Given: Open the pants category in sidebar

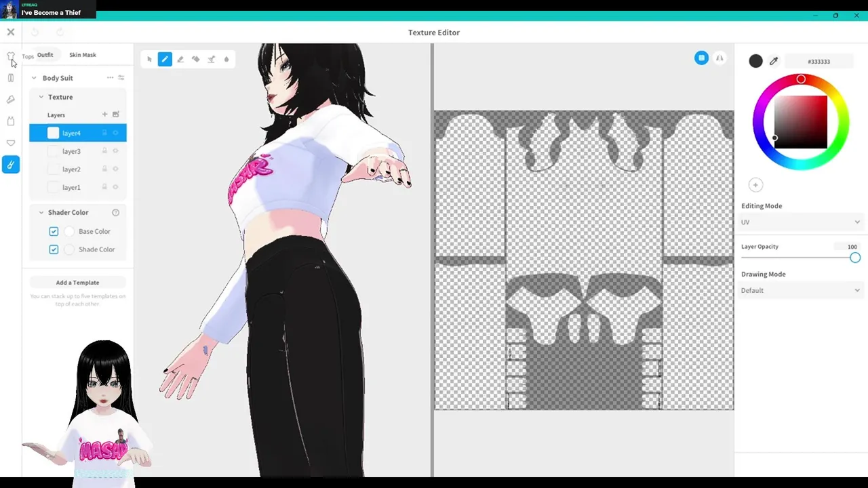Looking at the screenshot, I should pos(11,78).
